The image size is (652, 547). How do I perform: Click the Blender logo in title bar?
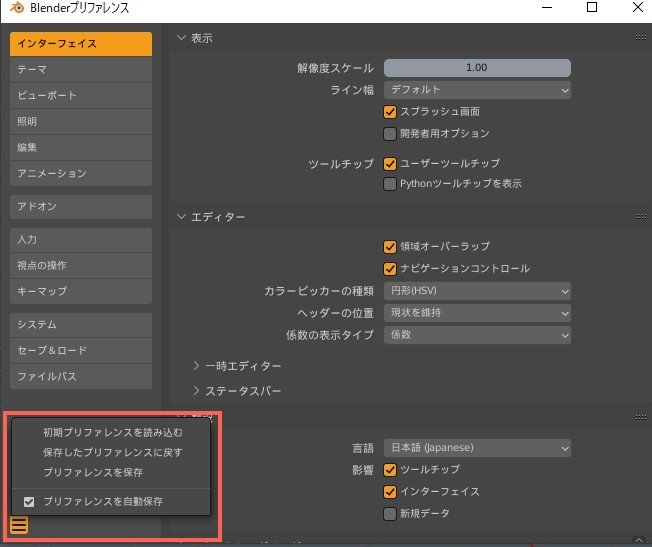click(x=17, y=7)
